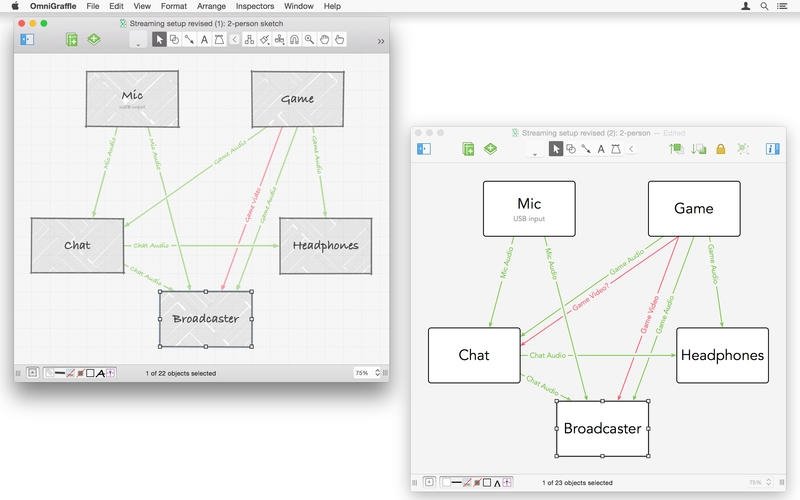Open the Arrange menu

coord(211,6)
